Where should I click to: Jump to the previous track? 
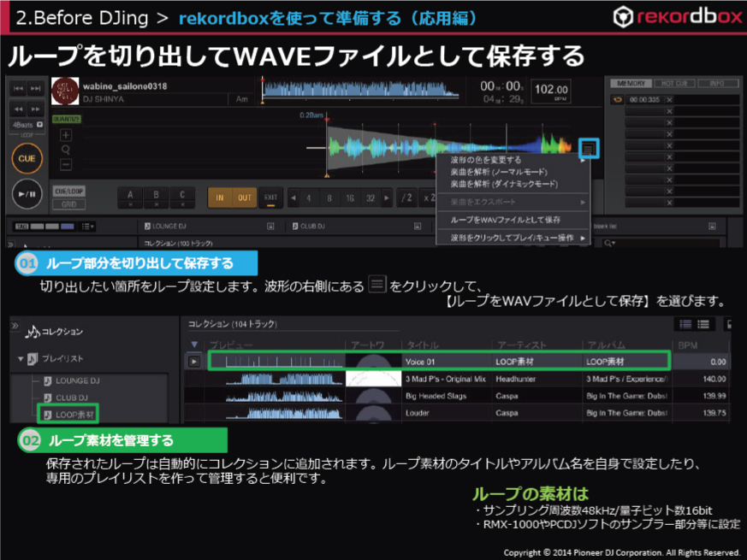coord(19,89)
